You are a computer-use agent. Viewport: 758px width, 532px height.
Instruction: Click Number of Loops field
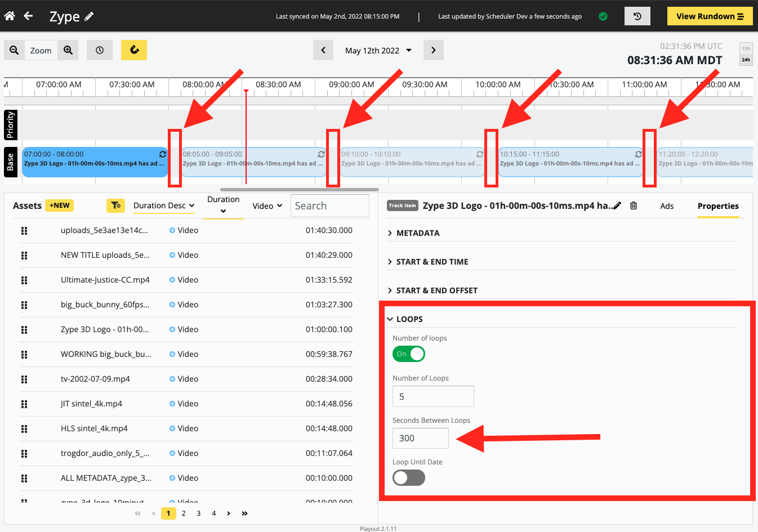433,396
